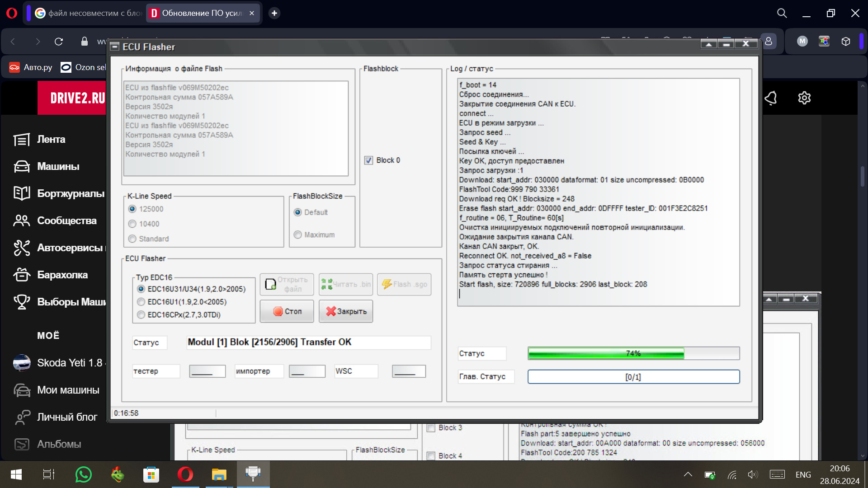Expand the hidden system tray icons chevron
This screenshot has height=488, width=868.
point(688,474)
